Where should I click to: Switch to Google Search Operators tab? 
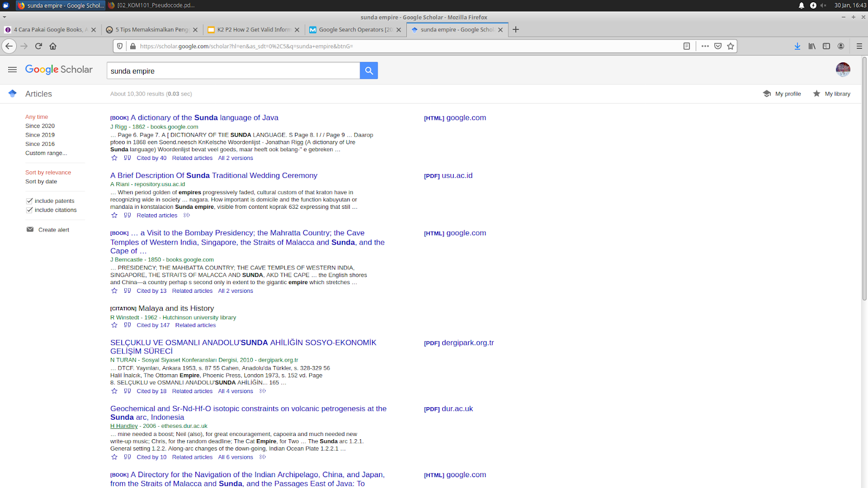coord(355,30)
